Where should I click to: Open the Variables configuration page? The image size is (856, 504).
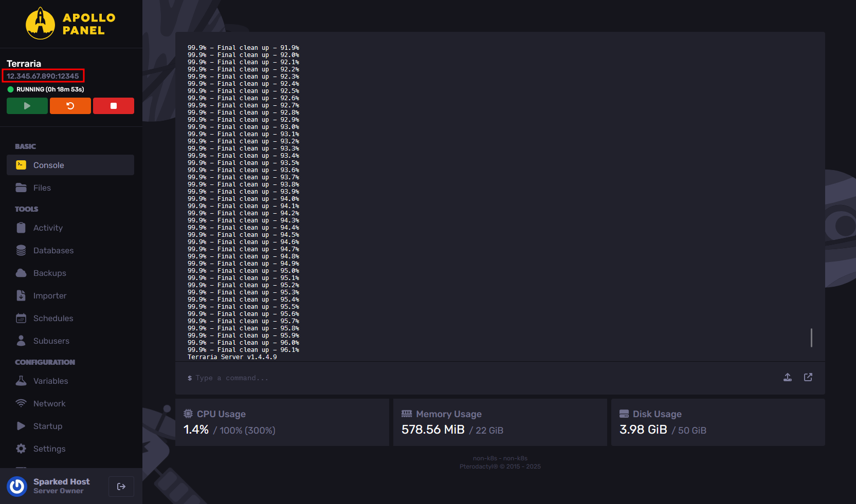[70, 381]
